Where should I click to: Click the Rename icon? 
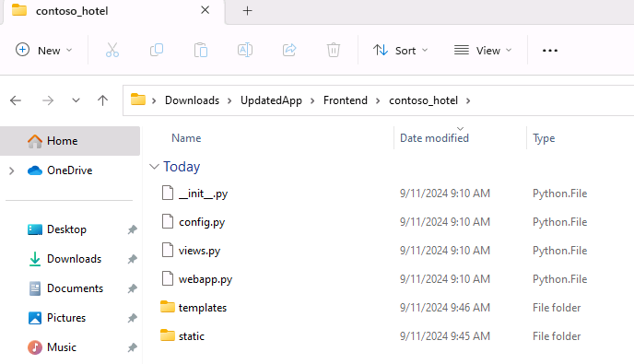(245, 50)
